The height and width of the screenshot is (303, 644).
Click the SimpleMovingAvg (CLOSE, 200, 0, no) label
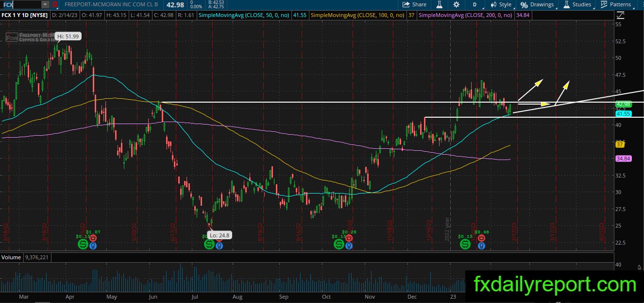(465, 16)
